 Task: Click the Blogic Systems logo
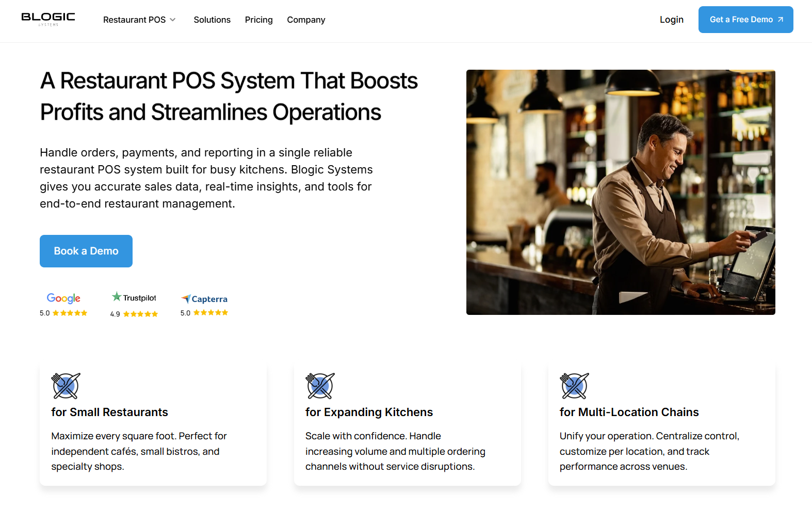[48, 19]
